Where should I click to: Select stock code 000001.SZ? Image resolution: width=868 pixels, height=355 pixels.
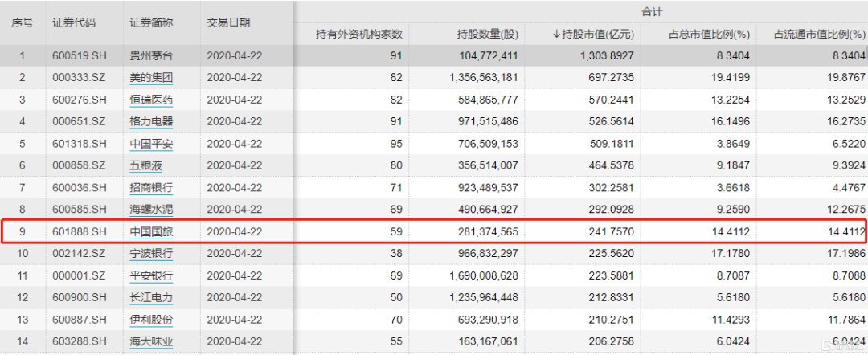tap(79, 276)
